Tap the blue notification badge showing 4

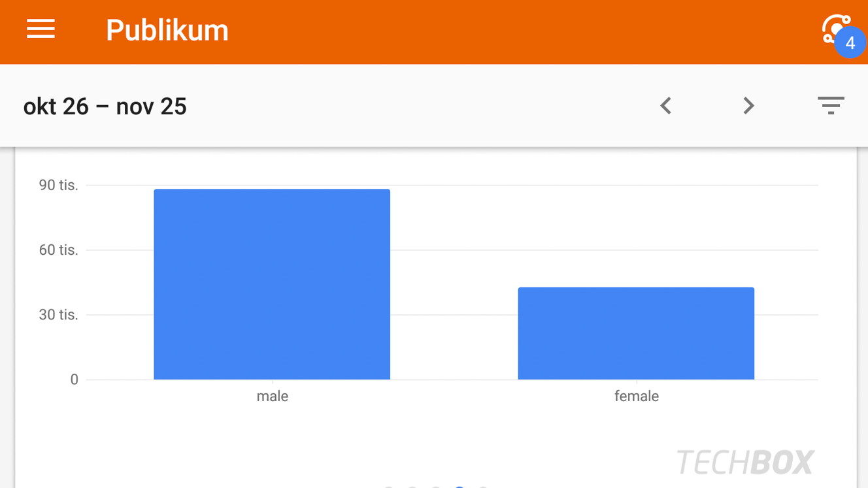850,43
